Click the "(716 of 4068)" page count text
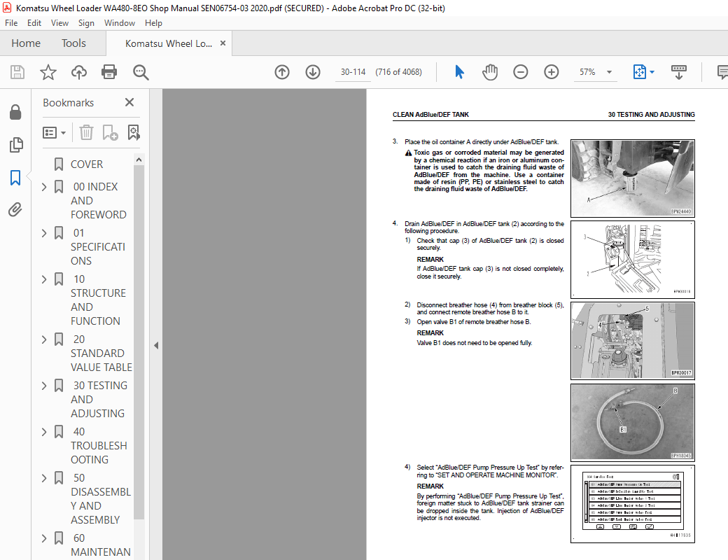728x560 pixels. [398, 72]
